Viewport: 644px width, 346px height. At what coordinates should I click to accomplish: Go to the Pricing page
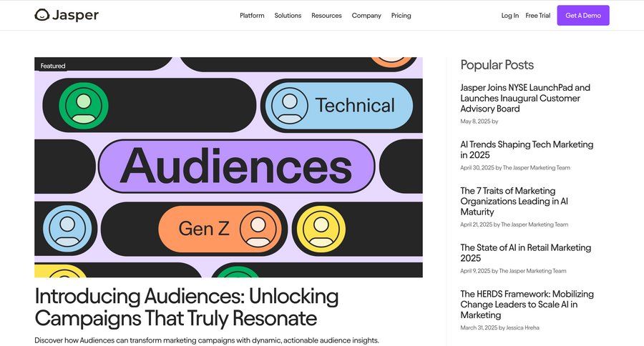(x=401, y=16)
